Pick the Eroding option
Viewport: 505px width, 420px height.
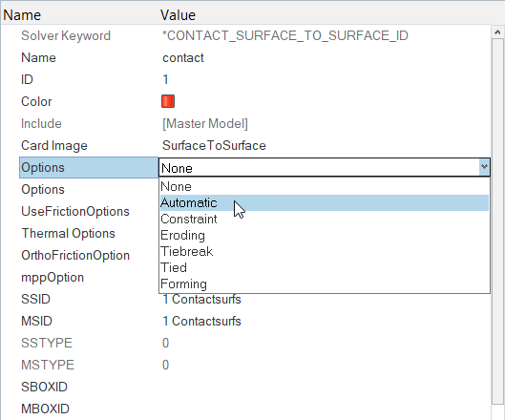(x=325, y=235)
